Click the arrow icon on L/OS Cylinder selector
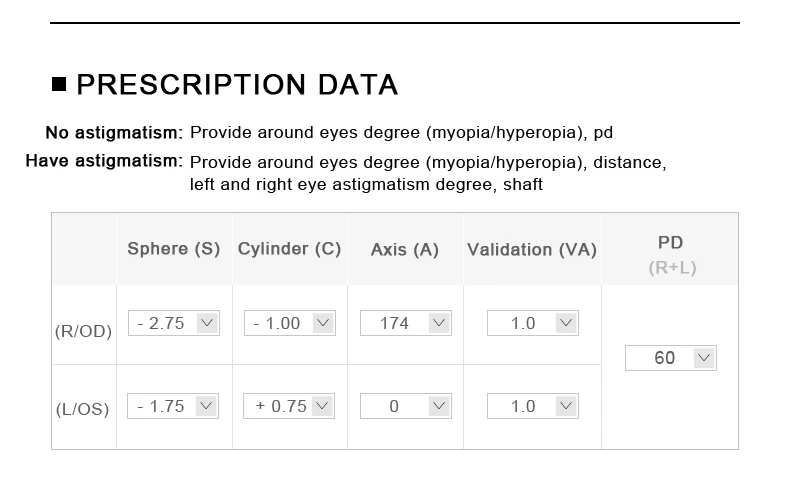This screenshot has height=492, width=790. 322,406
